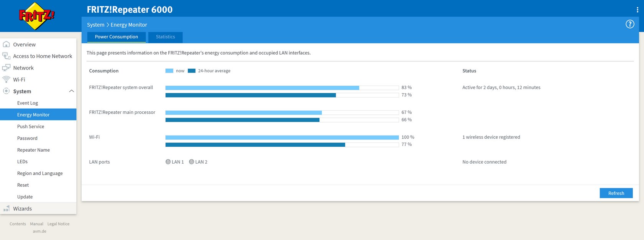
Task: Open the help question mark icon
Action: (x=630, y=24)
